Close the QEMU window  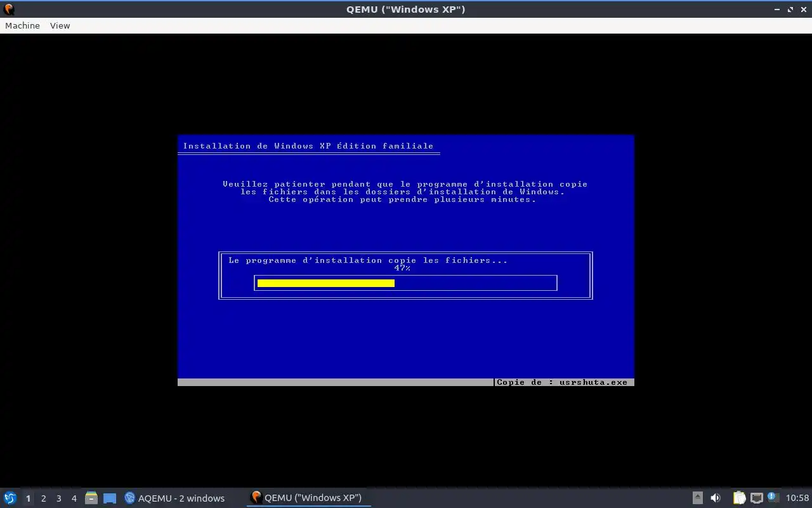(804, 10)
